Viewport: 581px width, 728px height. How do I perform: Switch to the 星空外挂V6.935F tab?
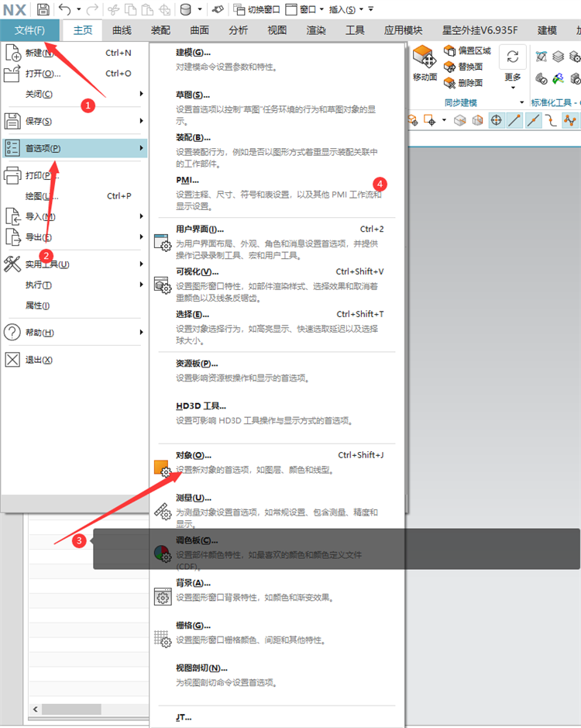[x=480, y=30]
